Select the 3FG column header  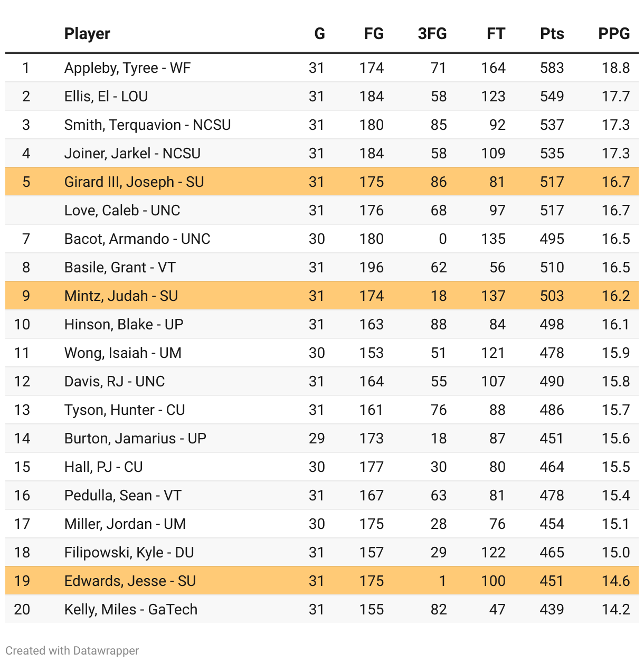(x=432, y=34)
